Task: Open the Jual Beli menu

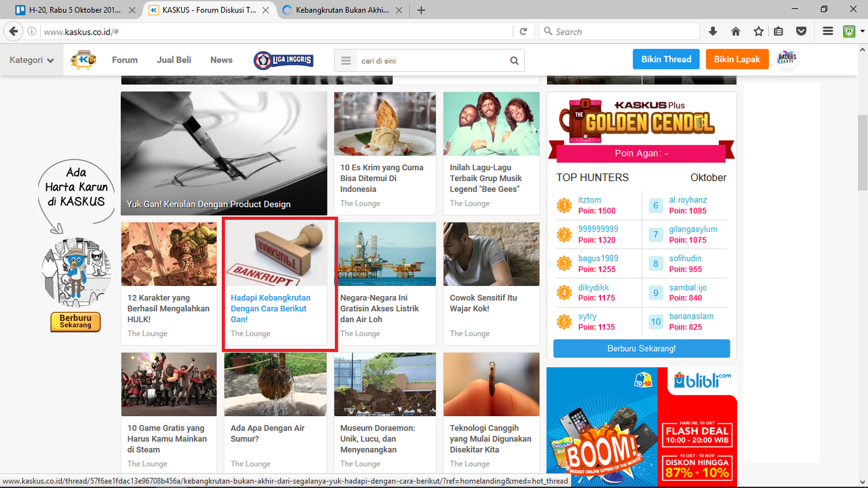Action: click(174, 60)
